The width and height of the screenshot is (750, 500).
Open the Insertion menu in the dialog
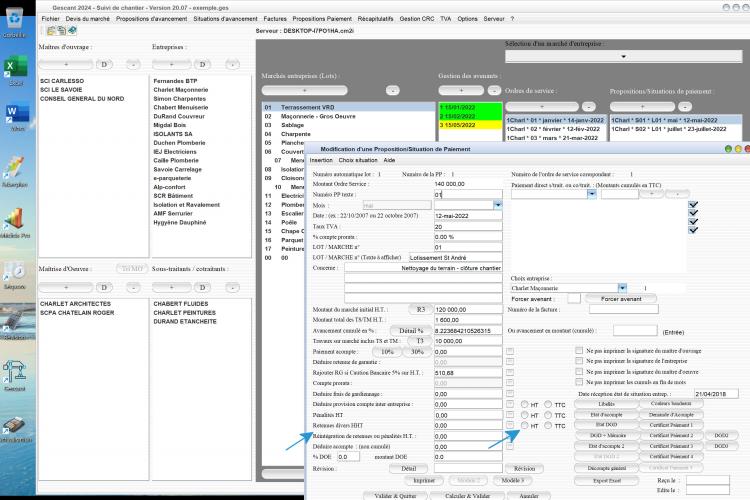[x=321, y=160]
